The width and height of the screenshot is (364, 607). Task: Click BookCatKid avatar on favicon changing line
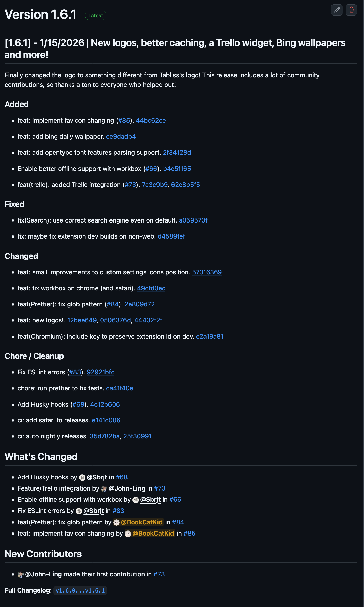128,534
